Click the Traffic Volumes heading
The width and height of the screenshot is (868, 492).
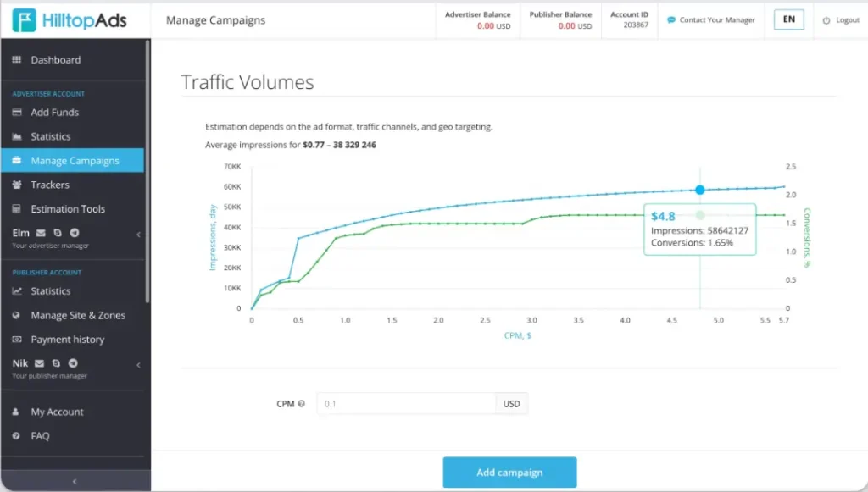click(248, 82)
